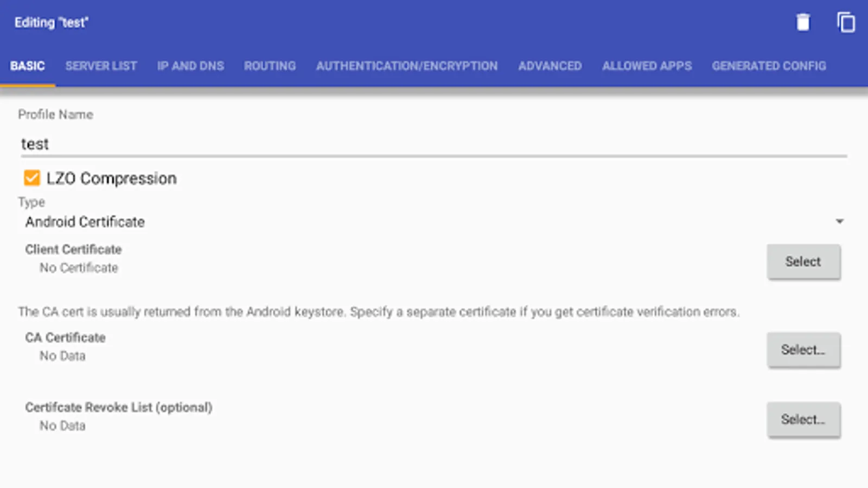
Task: Switch to the Basic tab
Action: 27,66
